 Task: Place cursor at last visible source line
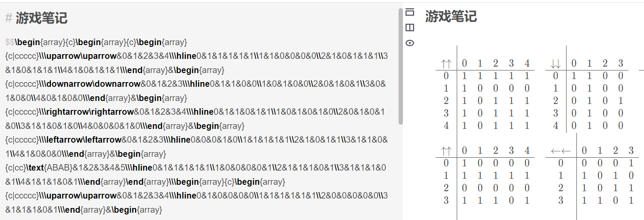[84, 210]
